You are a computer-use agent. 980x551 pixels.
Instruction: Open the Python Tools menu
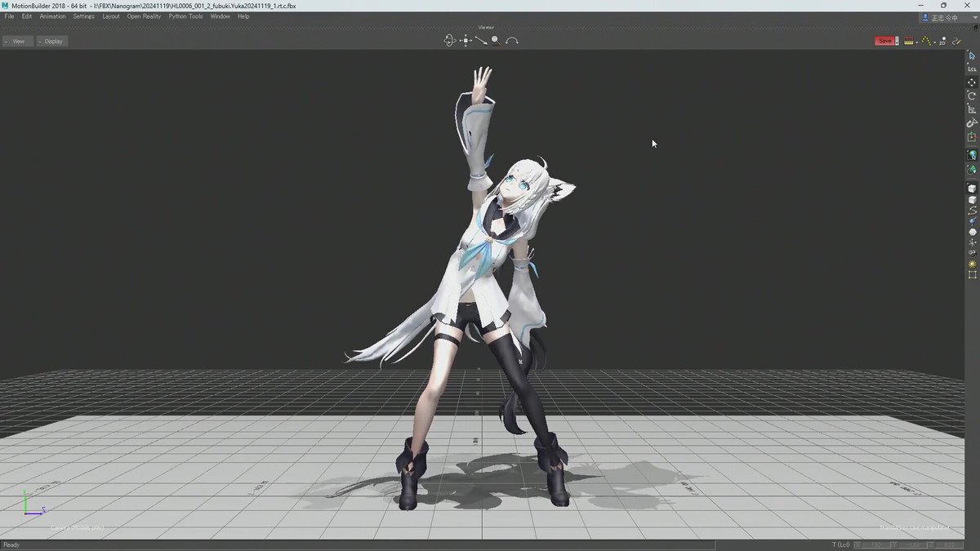(x=185, y=16)
